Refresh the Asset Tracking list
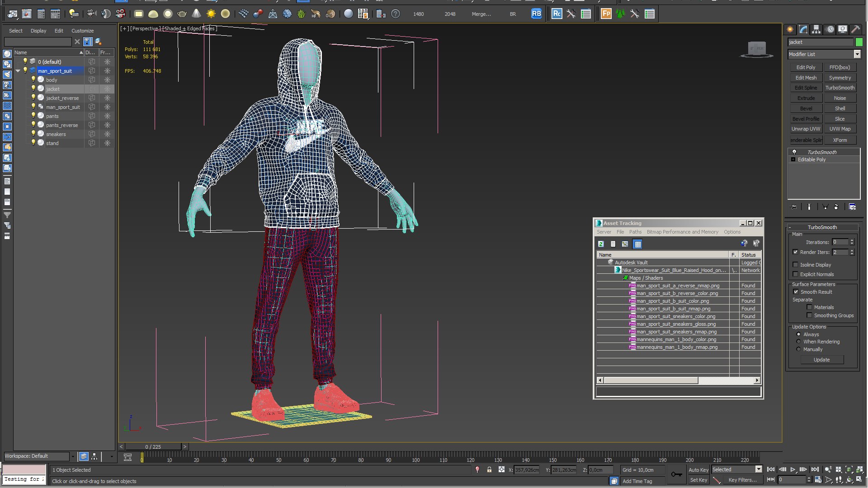 (601, 244)
